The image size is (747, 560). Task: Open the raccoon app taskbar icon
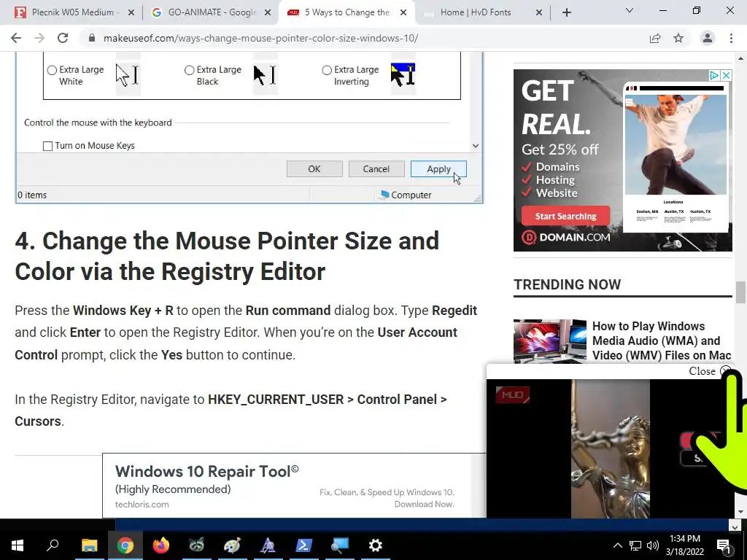(x=196, y=545)
